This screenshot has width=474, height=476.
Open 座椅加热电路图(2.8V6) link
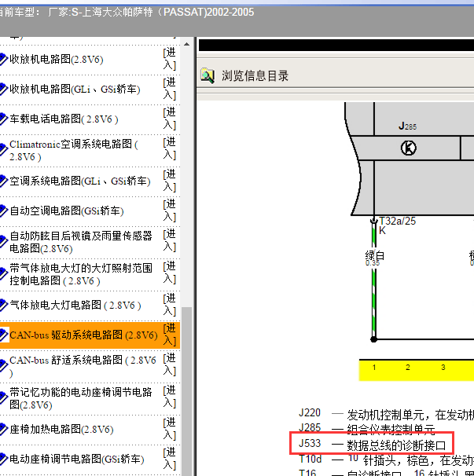[61, 429]
